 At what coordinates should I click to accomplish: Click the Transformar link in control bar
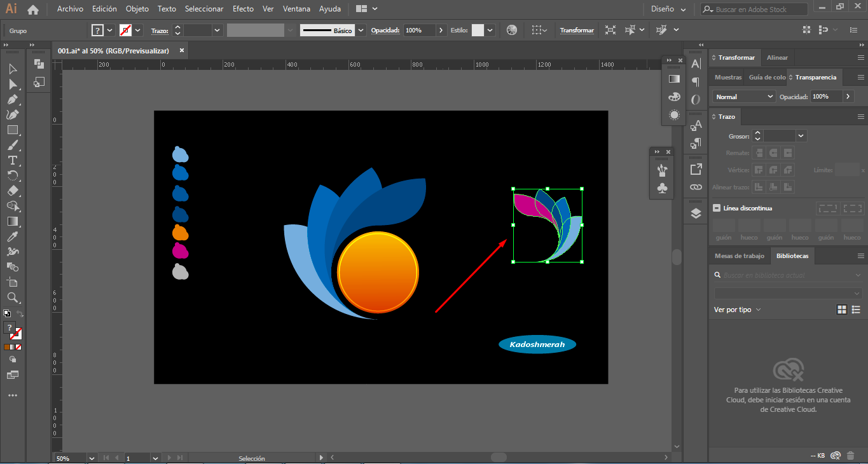tap(577, 30)
